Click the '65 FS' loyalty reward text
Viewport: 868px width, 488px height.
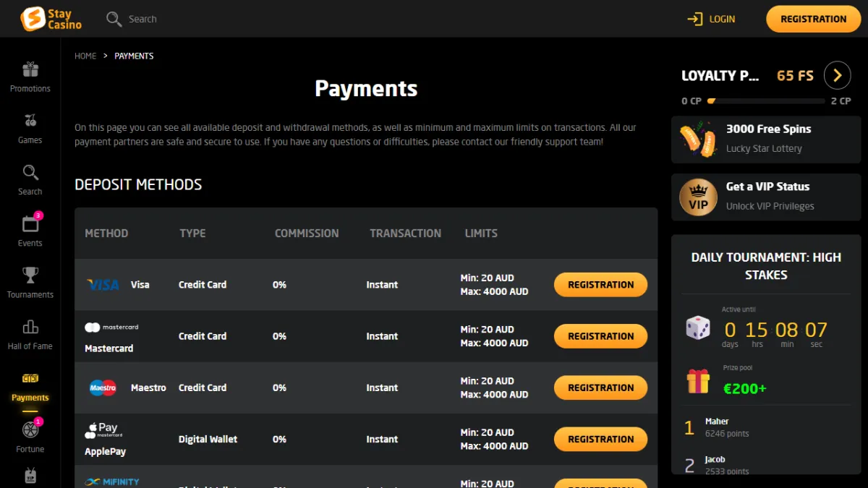pyautogui.click(x=795, y=75)
